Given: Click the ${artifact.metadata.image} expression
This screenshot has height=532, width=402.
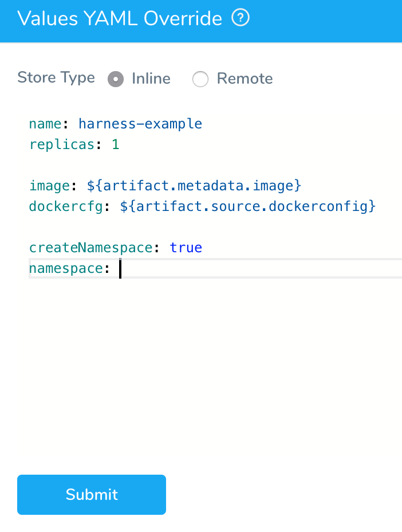Looking at the screenshot, I should pos(194,186).
